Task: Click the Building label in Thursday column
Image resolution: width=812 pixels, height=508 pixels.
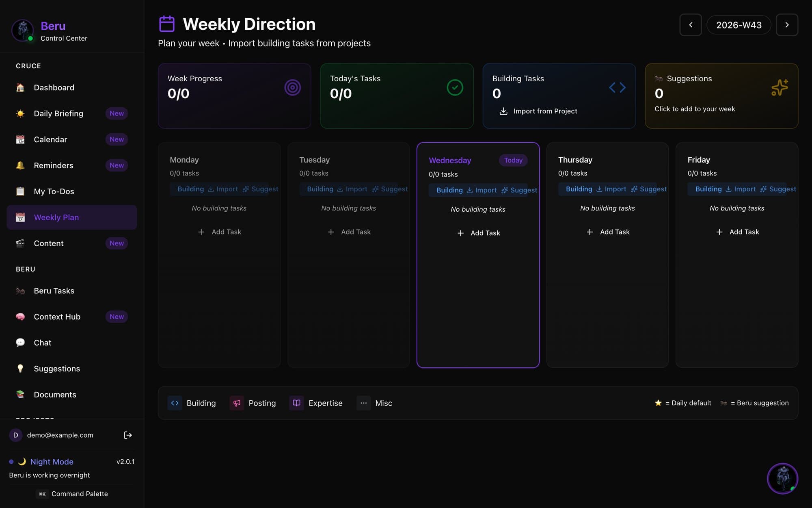Action: (x=579, y=189)
